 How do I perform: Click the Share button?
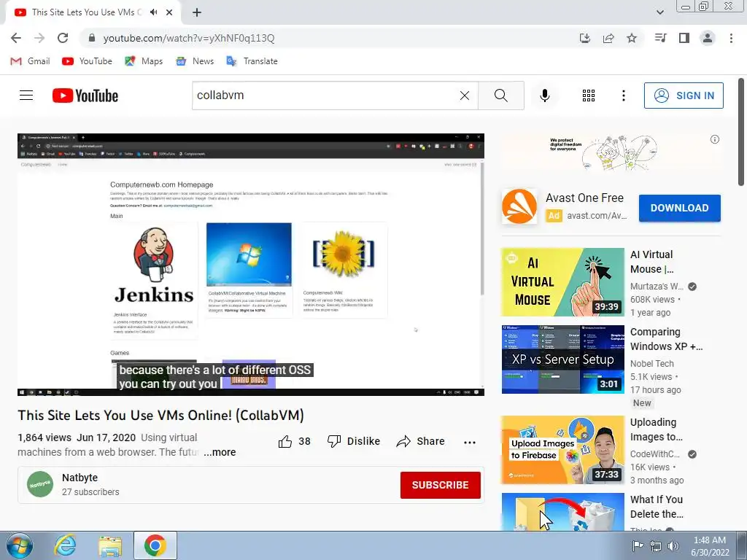(420, 441)
